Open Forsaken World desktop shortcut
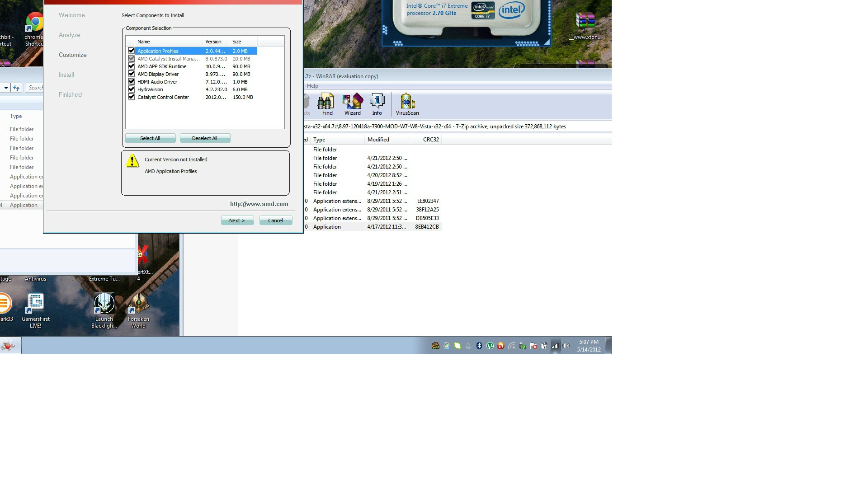The width and height of the screenshot is (868, 488). coord(138,311)
